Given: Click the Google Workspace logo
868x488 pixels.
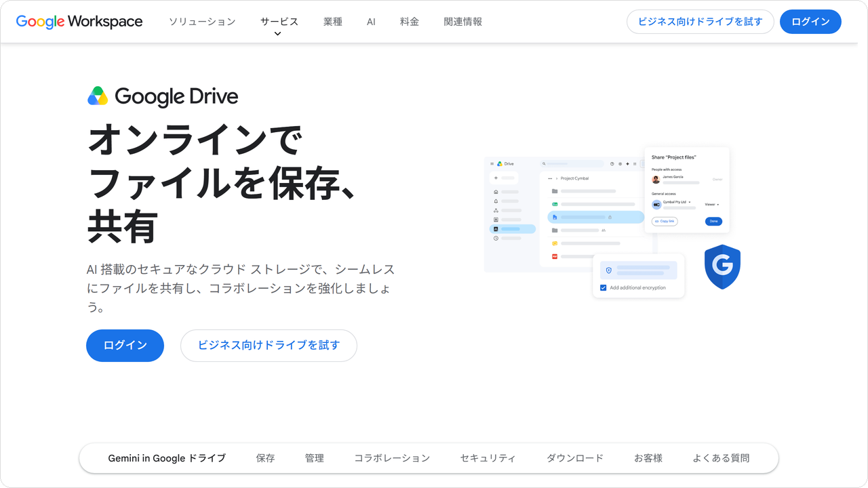Looking at the screenshot, I should (x=79, y=22).
